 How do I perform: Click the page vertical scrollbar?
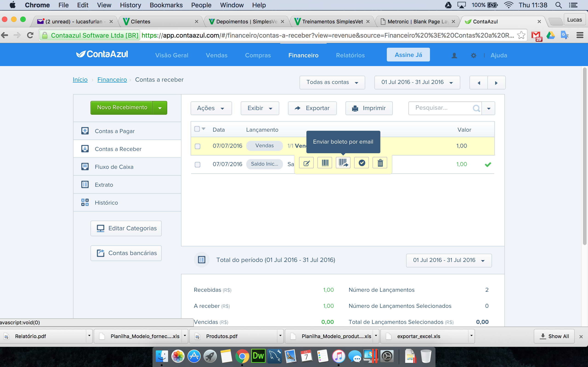click(x=585, y=157)
